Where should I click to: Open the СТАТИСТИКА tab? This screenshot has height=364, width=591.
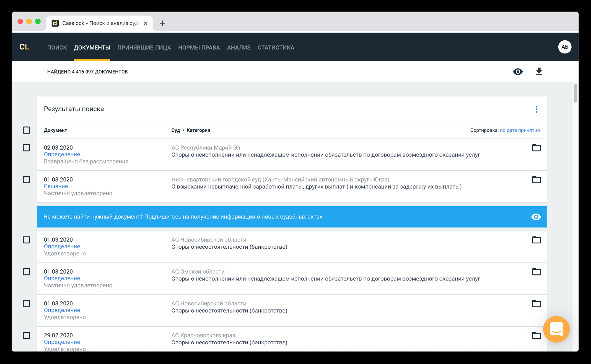point(276,48)
